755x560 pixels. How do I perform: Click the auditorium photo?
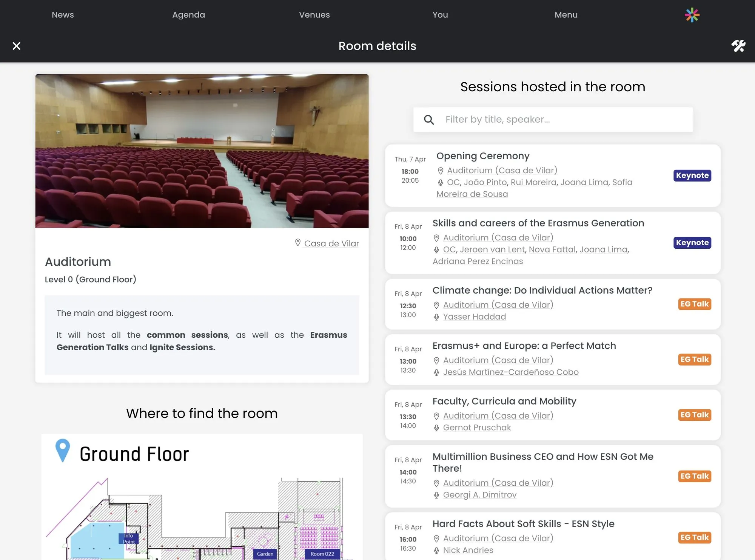202,151
